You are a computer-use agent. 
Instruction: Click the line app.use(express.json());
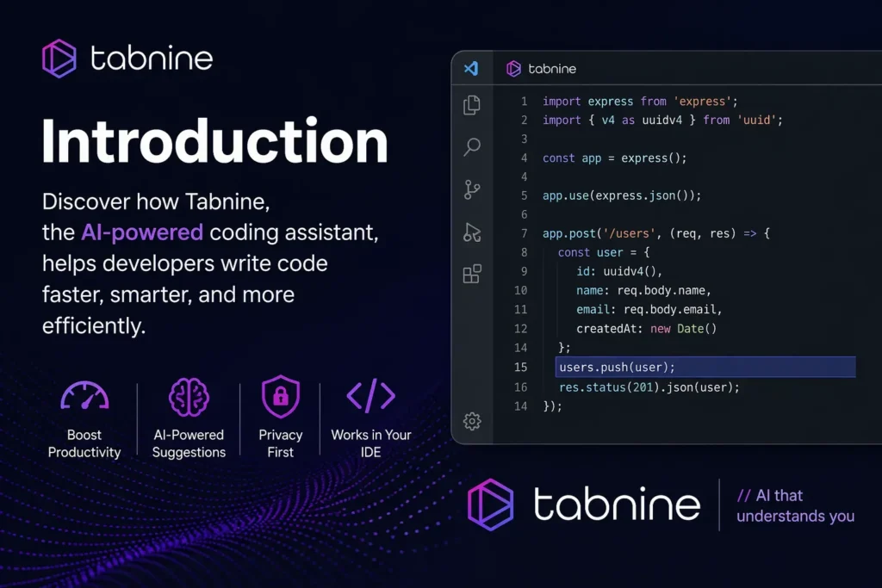(x=622, y=195)
